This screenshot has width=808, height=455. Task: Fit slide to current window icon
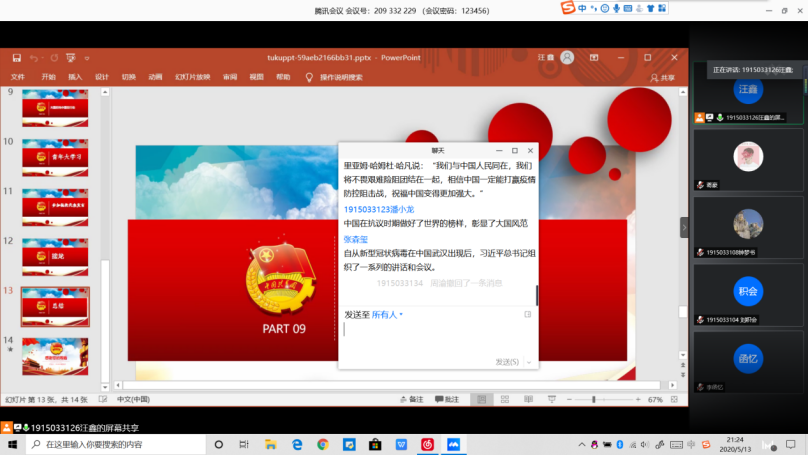[674, 399]
